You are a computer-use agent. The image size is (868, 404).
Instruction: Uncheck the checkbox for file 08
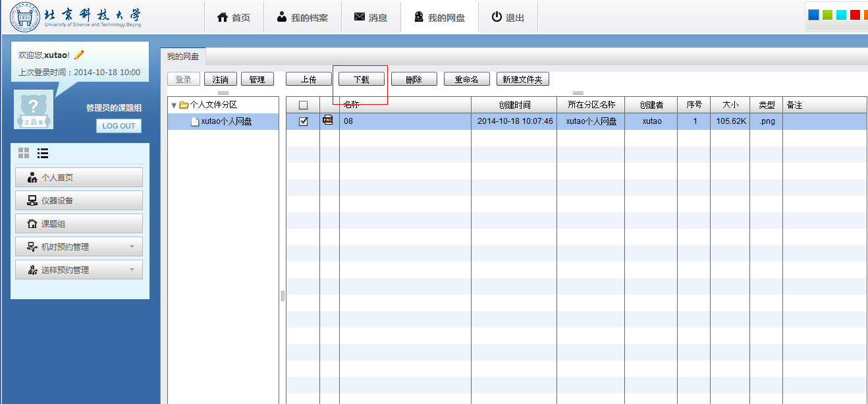coord(304,121)
